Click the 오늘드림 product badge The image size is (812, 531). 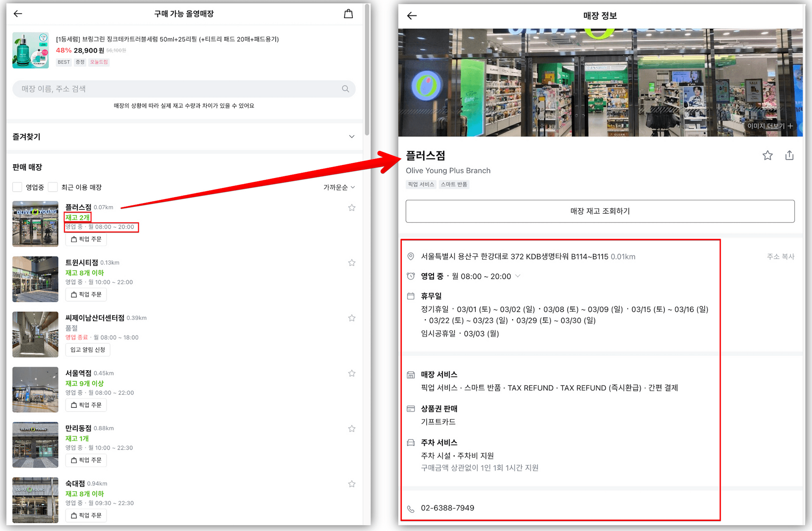[x=99, y=62]
